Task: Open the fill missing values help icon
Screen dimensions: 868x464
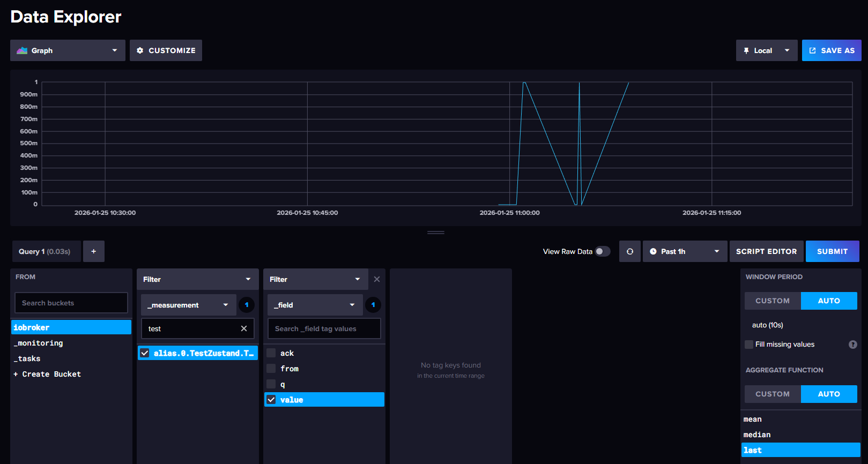Action: (x=853, y=345)
